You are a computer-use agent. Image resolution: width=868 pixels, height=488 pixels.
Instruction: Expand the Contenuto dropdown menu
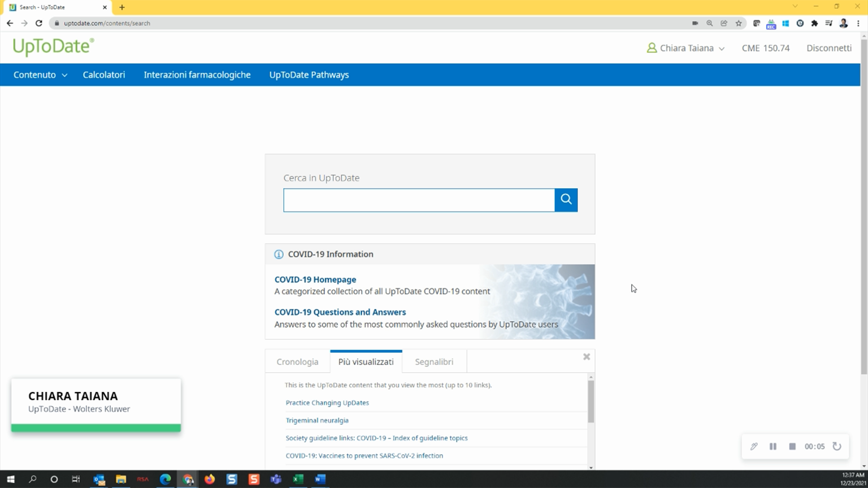40,75
